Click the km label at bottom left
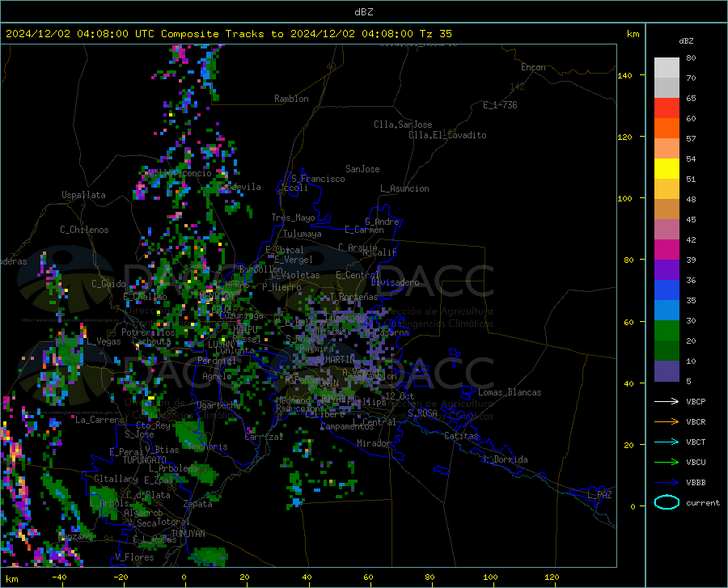The image size is (728, 588). click(11, 579)
